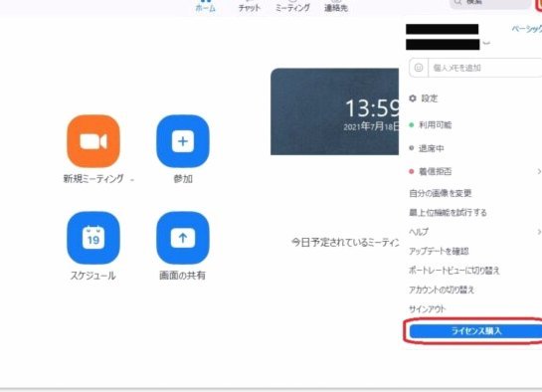The image size is (542, 392).
Task: Select ポートレートビューに切り替え
Action: [x=454, y=271]
